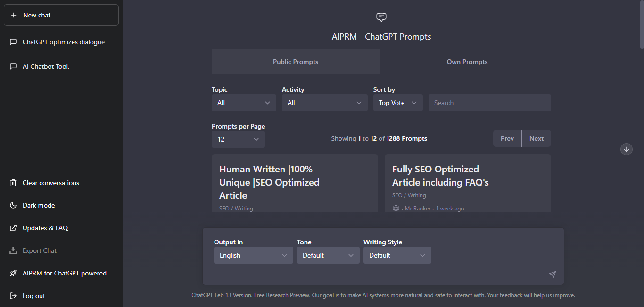
Task: Open the Writing Style dropdown
Action: click(397, 255)
